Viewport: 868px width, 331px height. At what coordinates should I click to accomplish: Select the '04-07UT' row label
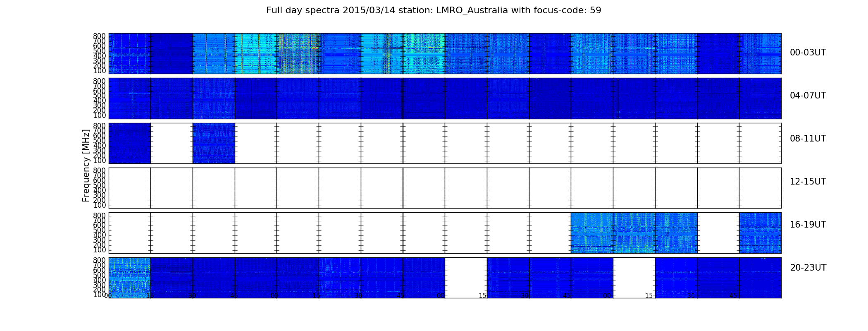pyautogui.click(x=808, y=96)
